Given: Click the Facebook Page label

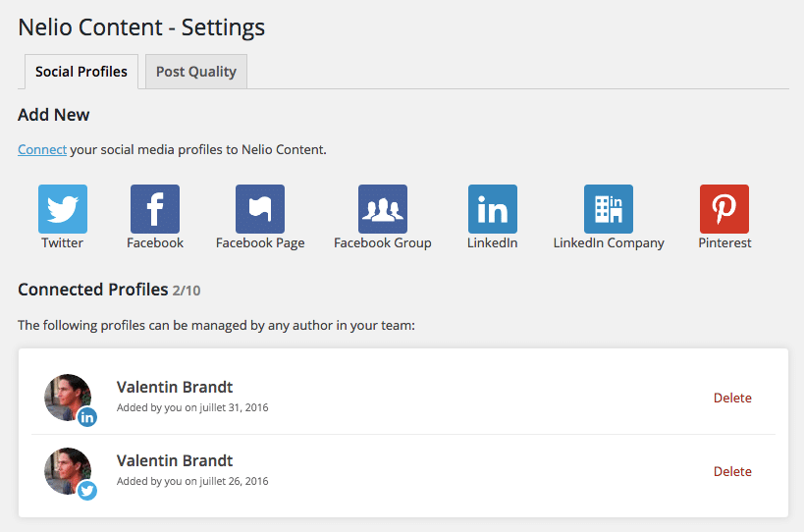Looking at the screenshot, I should click(260, 243).
